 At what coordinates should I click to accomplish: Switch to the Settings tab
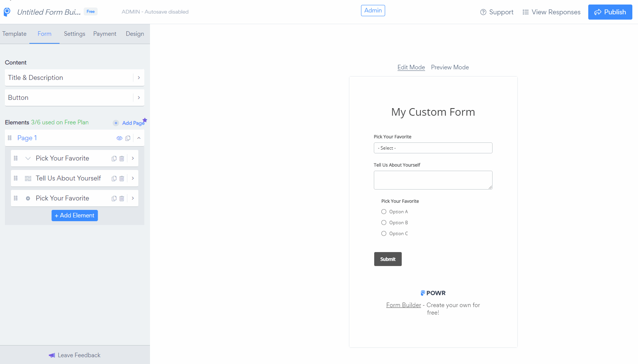pyautogui.click(x=75, y=34)
